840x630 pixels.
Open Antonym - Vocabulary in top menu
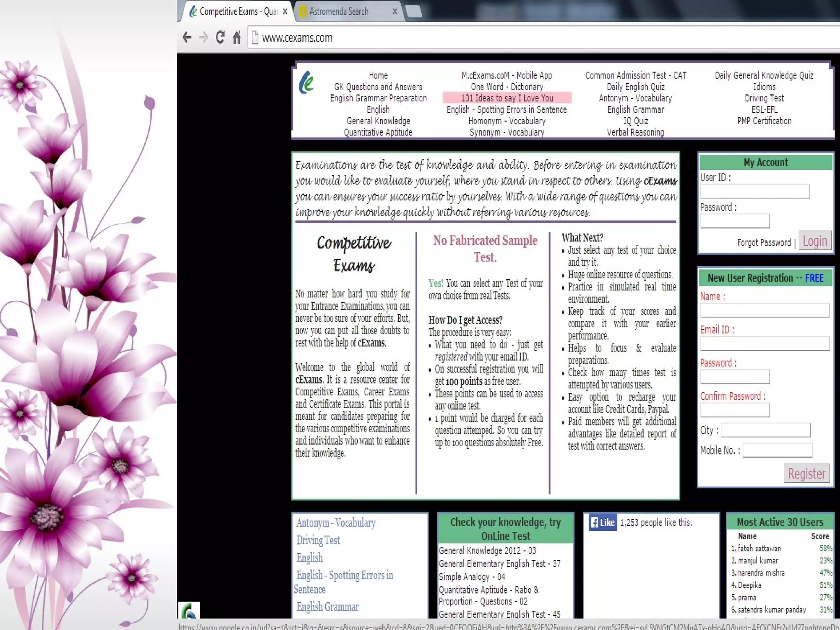pyautogui.click(x=636, y=98)
